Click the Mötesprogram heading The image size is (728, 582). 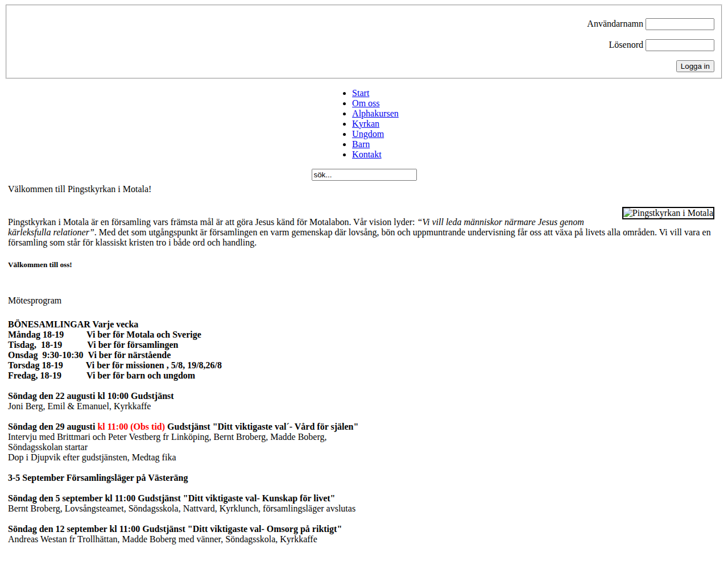(x=35, y=301)
